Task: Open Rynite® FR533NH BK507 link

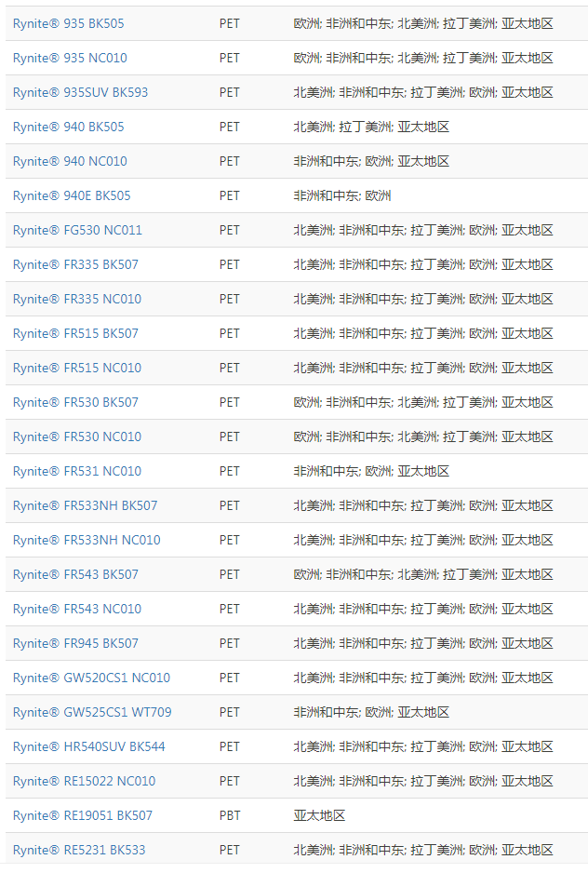Action: tap(85, 505)
